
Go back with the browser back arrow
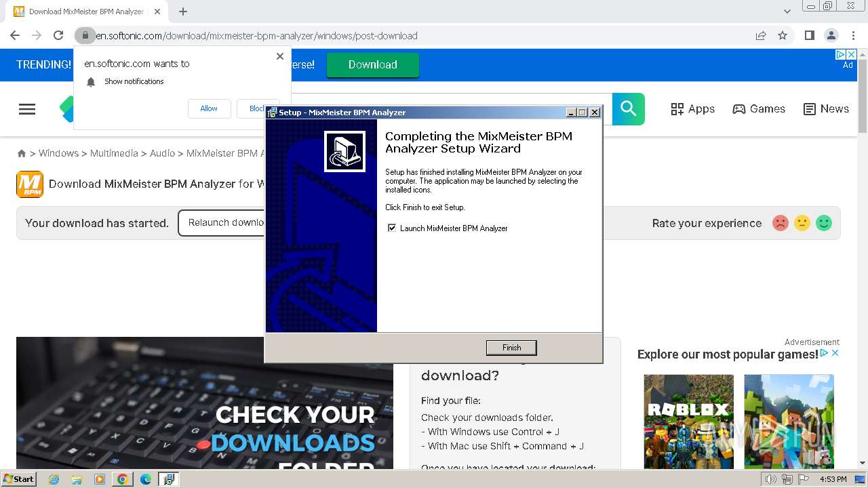15,35
